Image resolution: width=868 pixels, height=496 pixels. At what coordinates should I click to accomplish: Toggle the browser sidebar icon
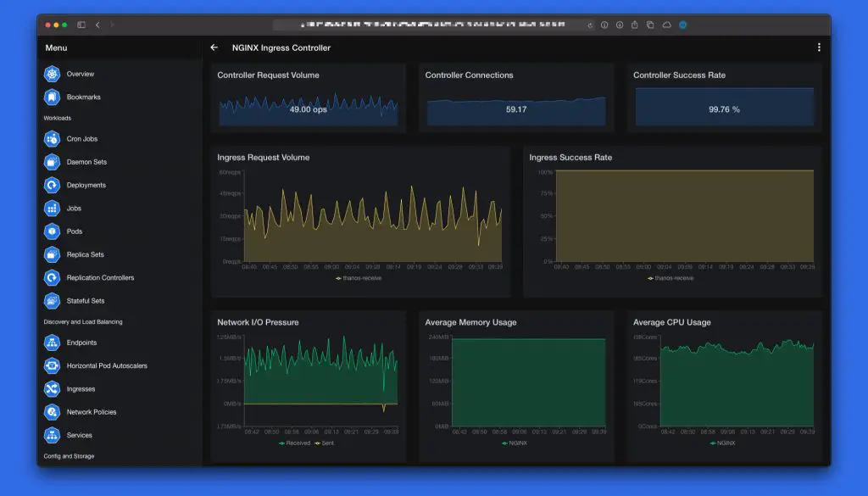[x=81, y=25]
